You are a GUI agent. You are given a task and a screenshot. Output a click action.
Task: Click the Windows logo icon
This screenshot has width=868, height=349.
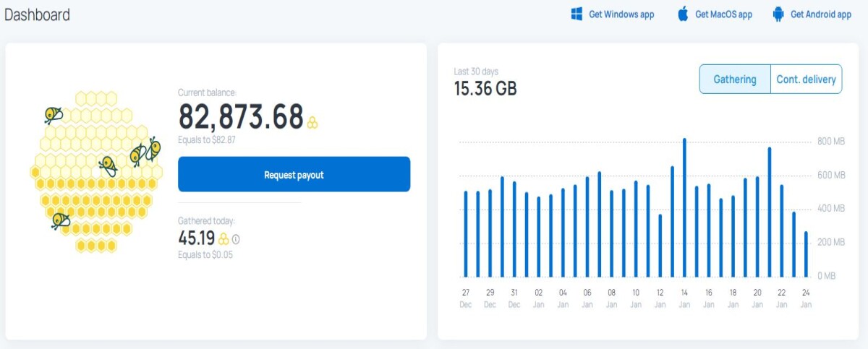pos(576,14)
